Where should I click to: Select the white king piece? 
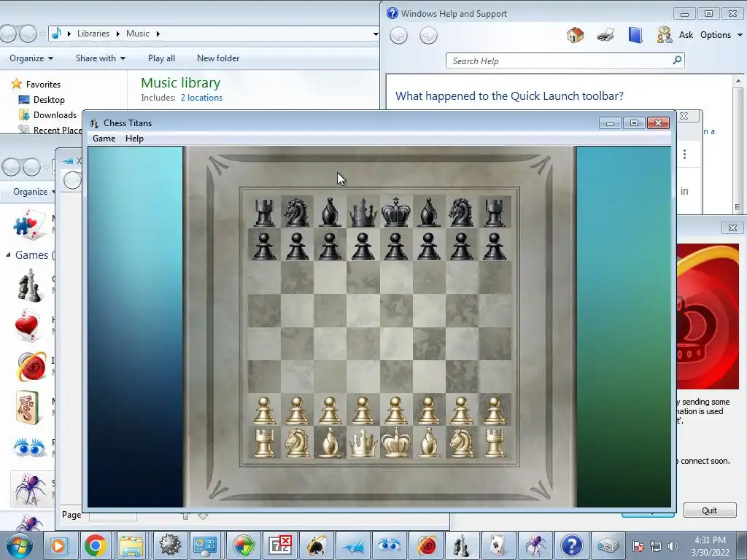pyautogui.click(x=395, y=442)
